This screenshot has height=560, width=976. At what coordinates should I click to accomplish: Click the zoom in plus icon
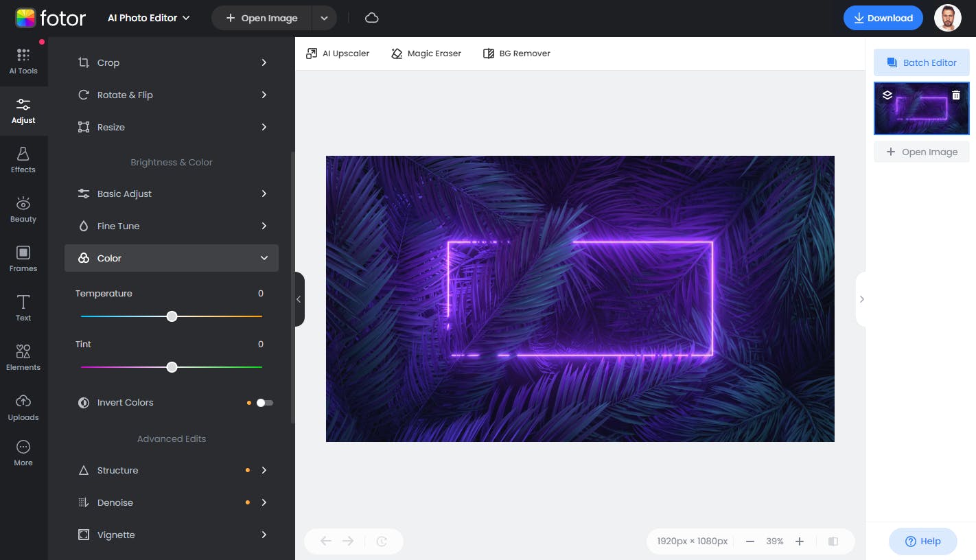coord(800,541)
